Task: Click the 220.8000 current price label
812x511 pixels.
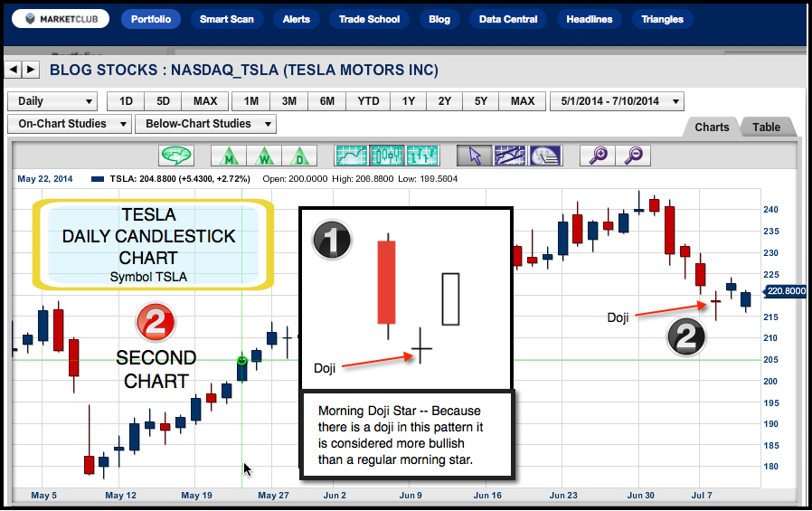Action: click(x=786, y=291)
